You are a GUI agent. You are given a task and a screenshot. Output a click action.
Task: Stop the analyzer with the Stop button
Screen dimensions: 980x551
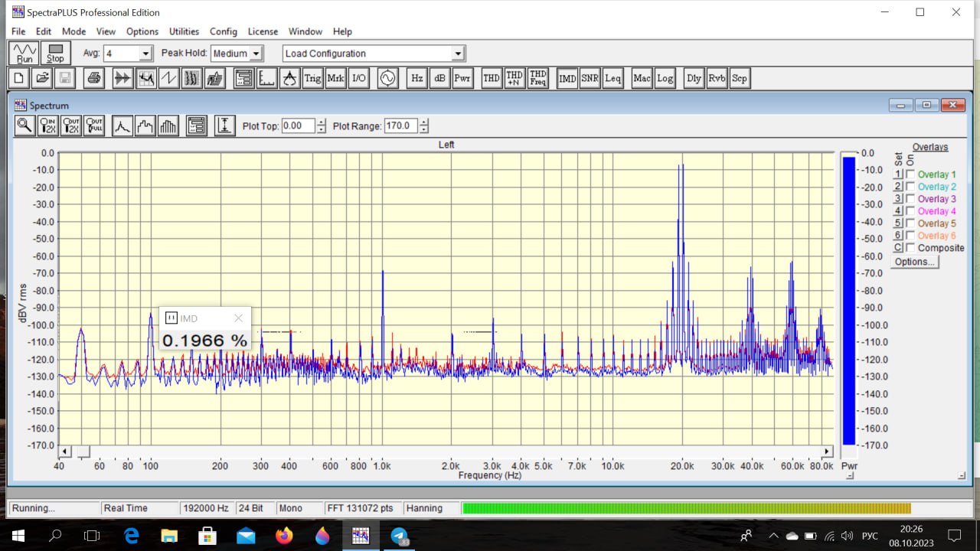pos(55,54)
